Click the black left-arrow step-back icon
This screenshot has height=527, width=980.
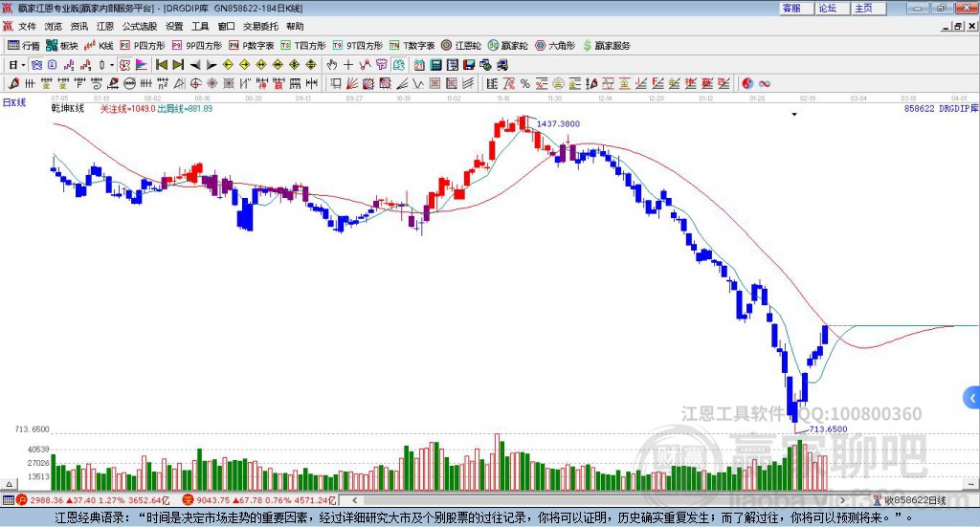[x=195, y=65]
